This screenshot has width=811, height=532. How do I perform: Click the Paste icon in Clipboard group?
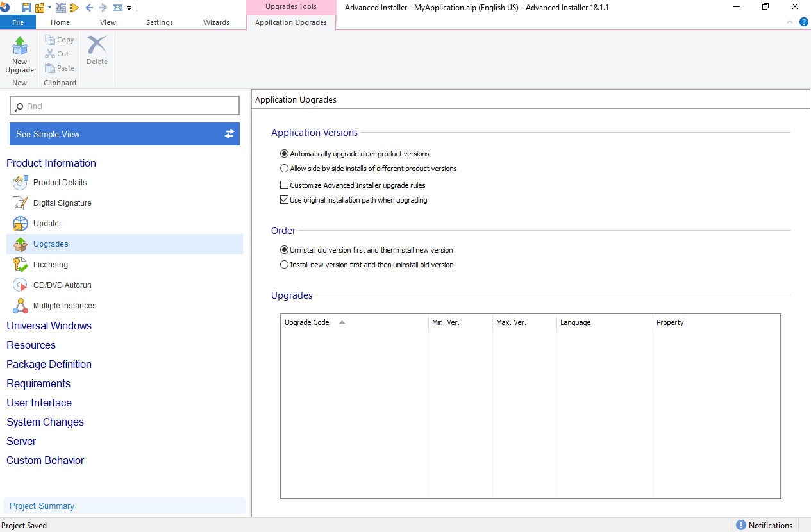coord(49,68)
